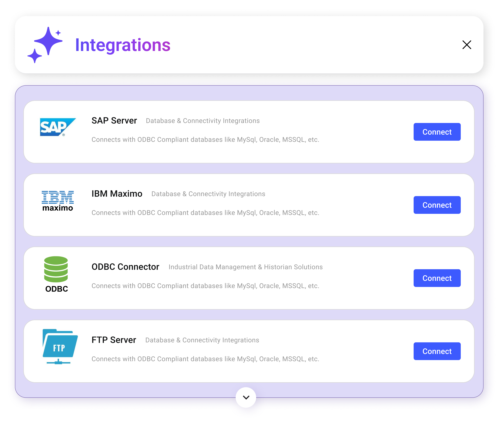Connect the FTP Server integration
The width and height of the screenshot is (504, 421).
pos(437,351)
